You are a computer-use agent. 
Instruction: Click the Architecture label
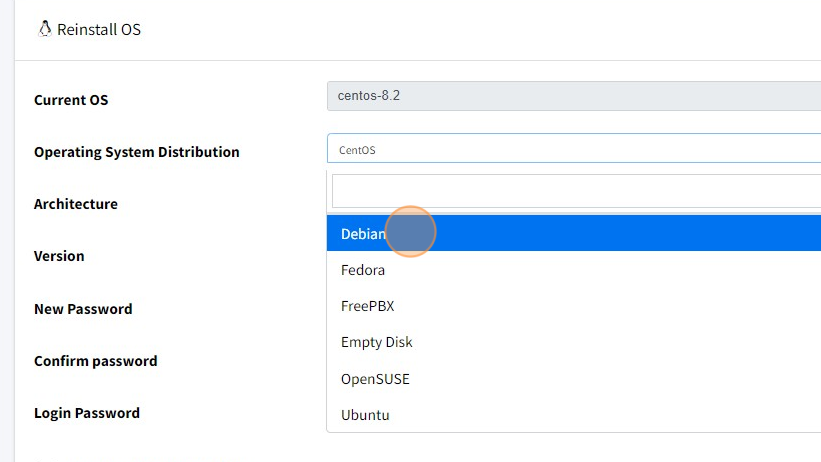76,204
